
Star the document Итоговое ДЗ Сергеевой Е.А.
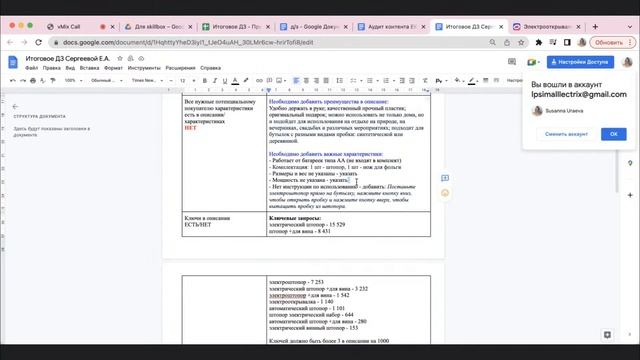120,59
